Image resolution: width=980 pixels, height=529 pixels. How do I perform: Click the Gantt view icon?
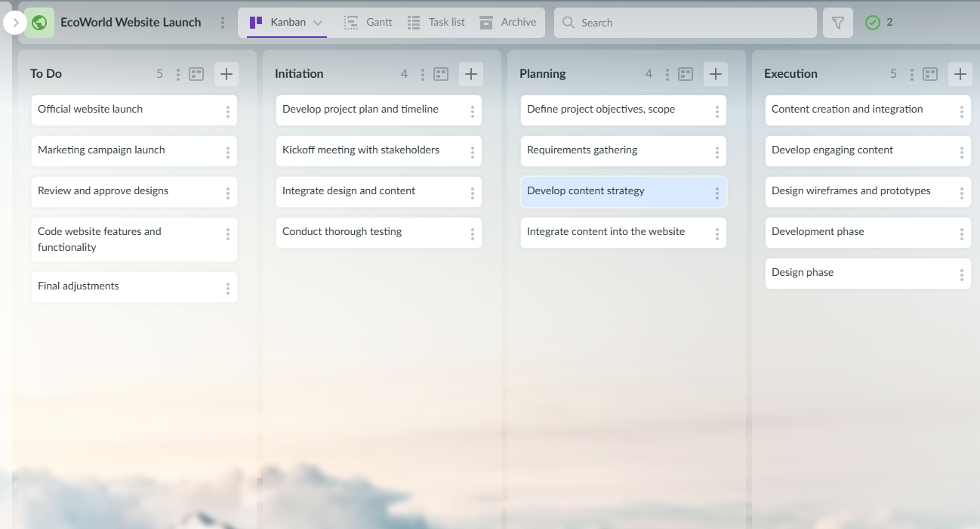pyautogui.click(x=350, y=22)
